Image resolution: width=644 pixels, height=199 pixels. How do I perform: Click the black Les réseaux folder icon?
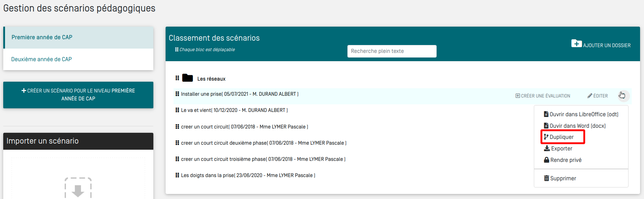click(187, 78)
